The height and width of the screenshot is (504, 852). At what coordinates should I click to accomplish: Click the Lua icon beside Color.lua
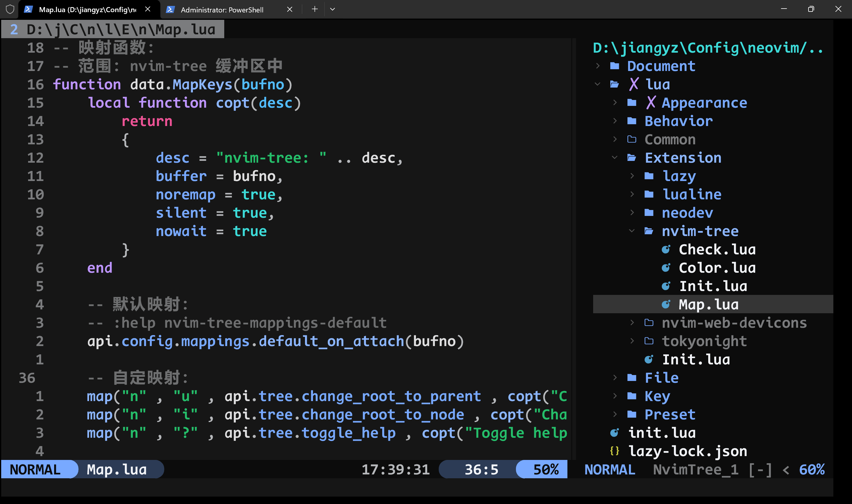666,268
